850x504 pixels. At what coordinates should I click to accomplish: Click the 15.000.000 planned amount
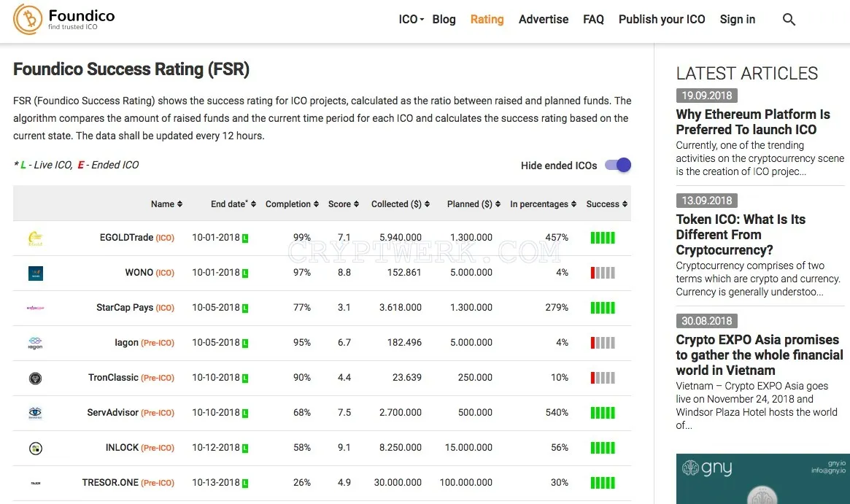(468, 448)
